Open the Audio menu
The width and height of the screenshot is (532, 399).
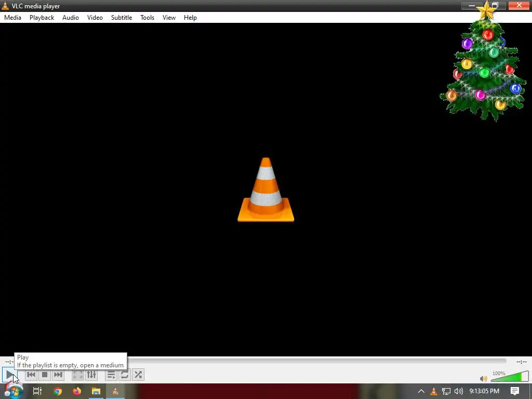tap(71, 18)
